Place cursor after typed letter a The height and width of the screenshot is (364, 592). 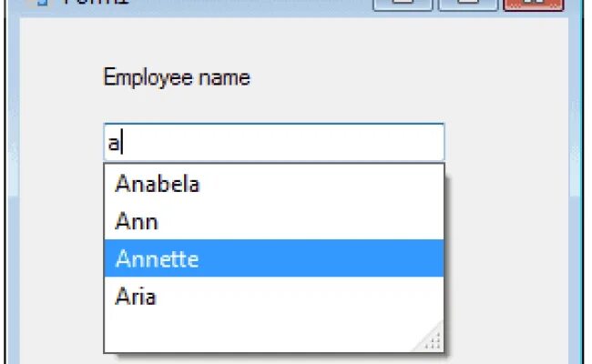pos(124,143)
